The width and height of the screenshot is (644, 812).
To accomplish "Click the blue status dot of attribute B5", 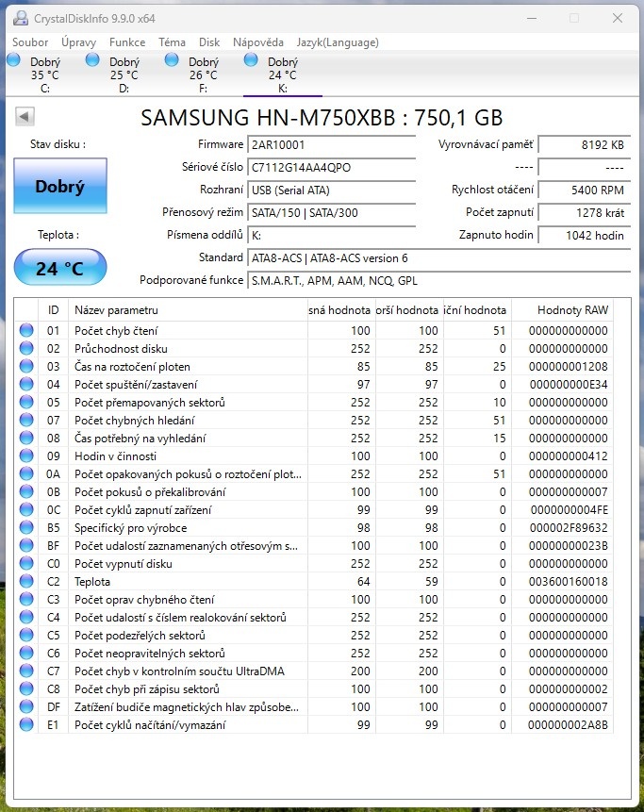I will click(26, 528).
